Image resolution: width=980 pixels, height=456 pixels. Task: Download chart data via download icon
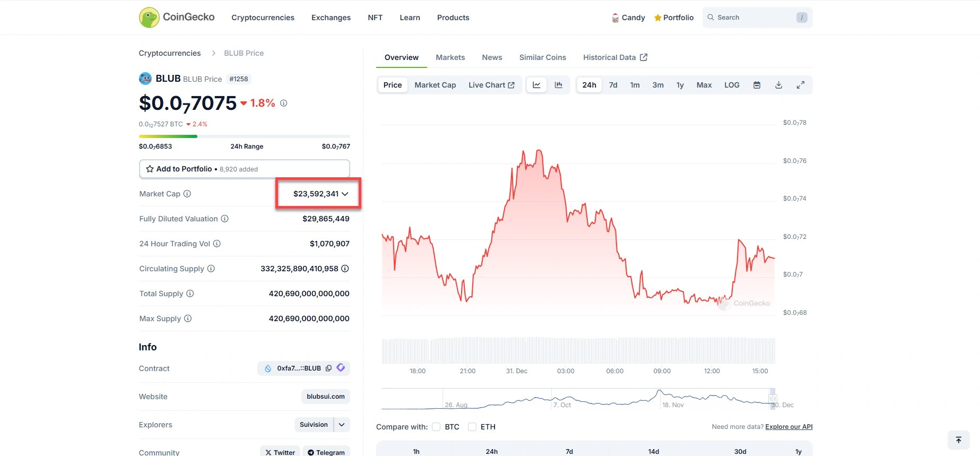(778, 85)
